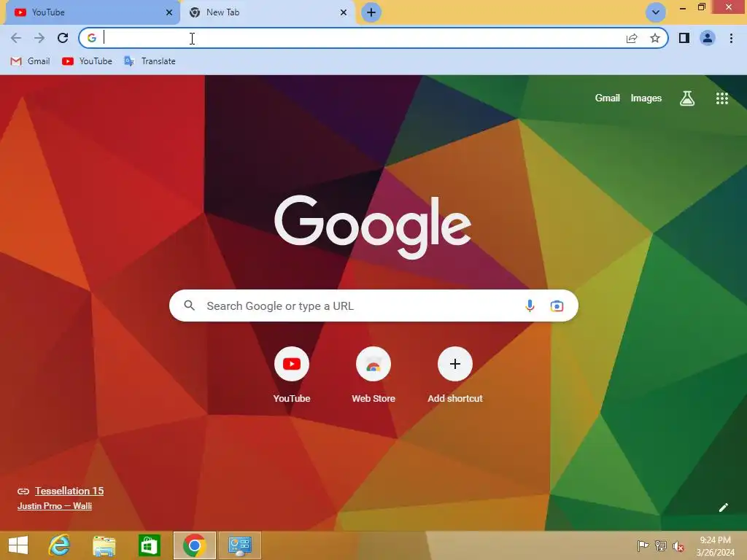This screenshot has width=747, height=560.
Task: Click the search magnifier icon
Action: [x=189, y=306]
